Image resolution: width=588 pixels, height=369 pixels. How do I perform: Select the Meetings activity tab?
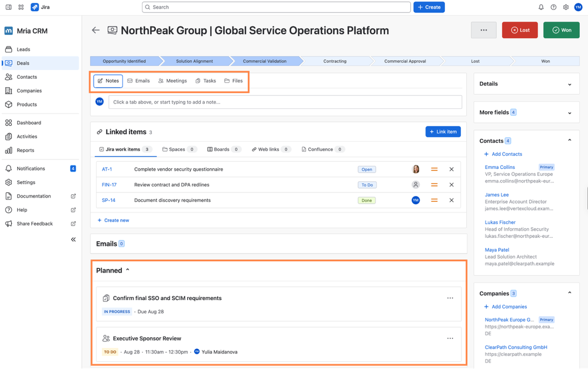point(172,81)
